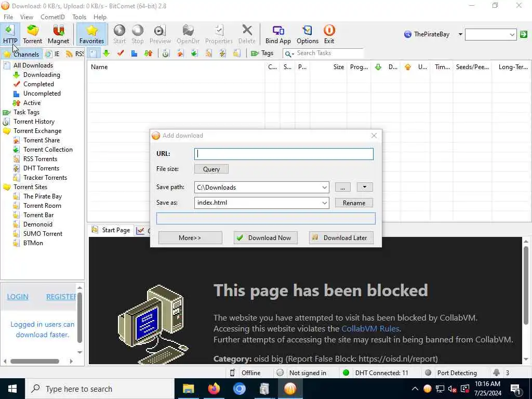This screenshot has width=532, height=399.
Task: Select Active in sidebar
Action: [32, 103]
